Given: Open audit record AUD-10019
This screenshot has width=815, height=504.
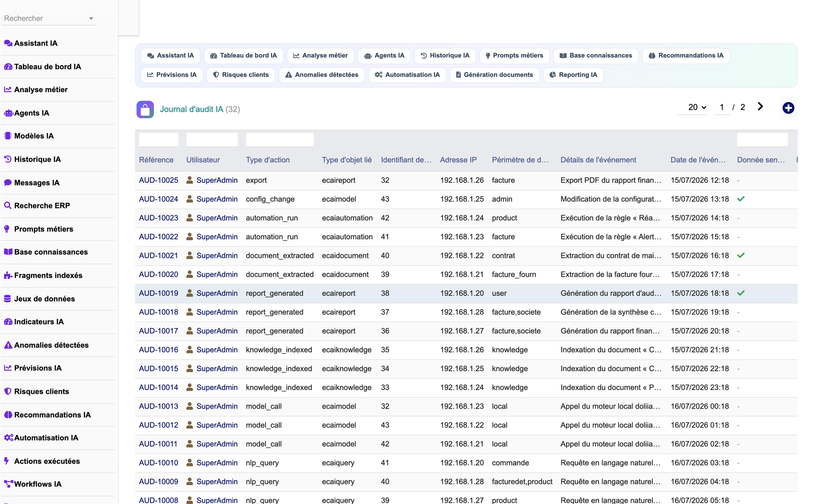Looking at the screenshot, I should [x=158, y=293].
